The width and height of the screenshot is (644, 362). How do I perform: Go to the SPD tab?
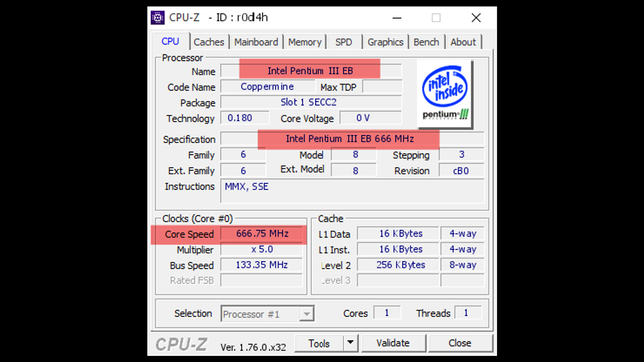pos(343,42)
